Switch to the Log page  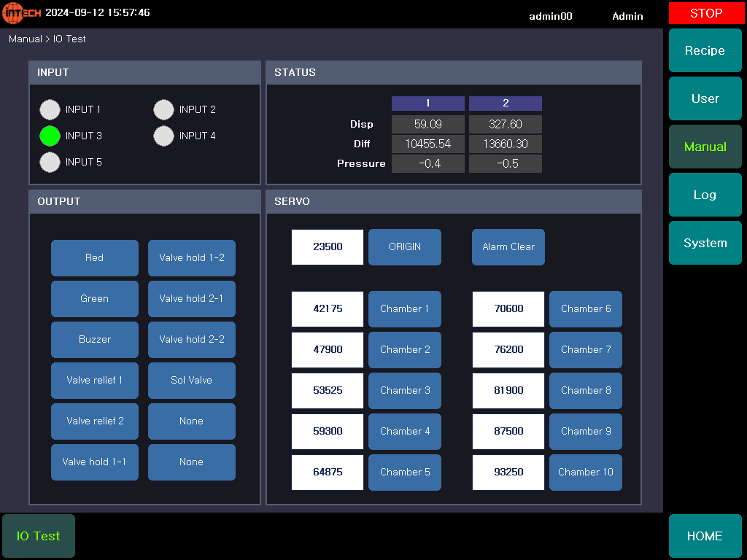pyautogui.click(x=705, y=195)
